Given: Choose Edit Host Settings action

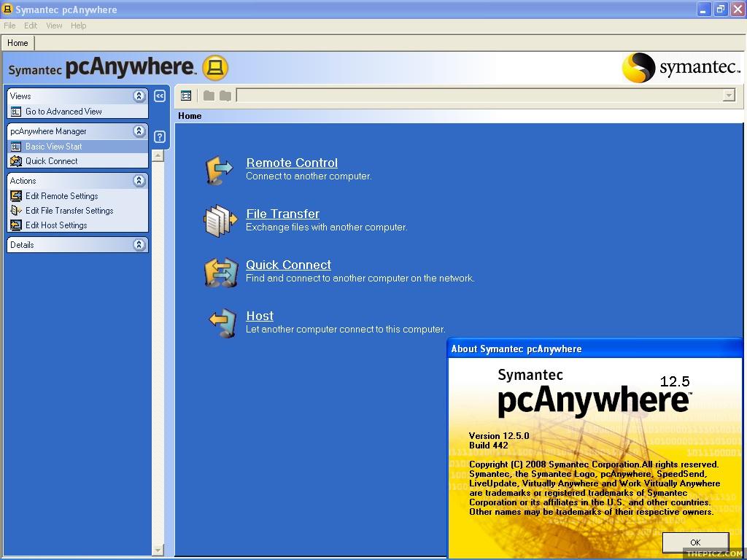Looking at the screenshot, I should point(56,225).
